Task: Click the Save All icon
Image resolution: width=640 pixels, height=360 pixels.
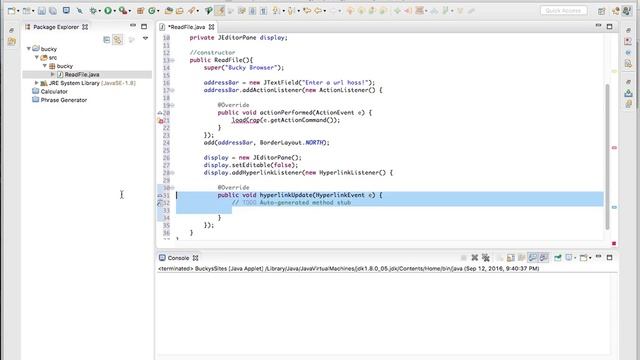Action: coord(53,11)
